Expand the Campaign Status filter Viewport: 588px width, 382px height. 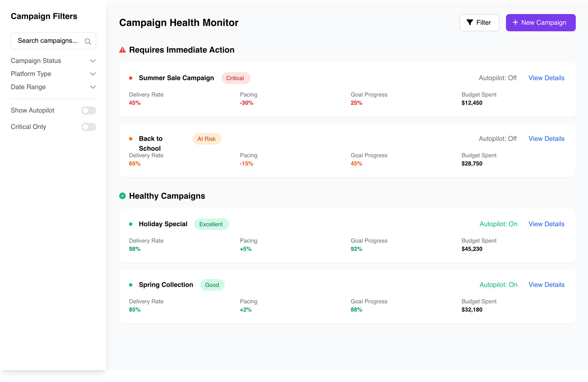pyautogui.click(x=53, y=61)
